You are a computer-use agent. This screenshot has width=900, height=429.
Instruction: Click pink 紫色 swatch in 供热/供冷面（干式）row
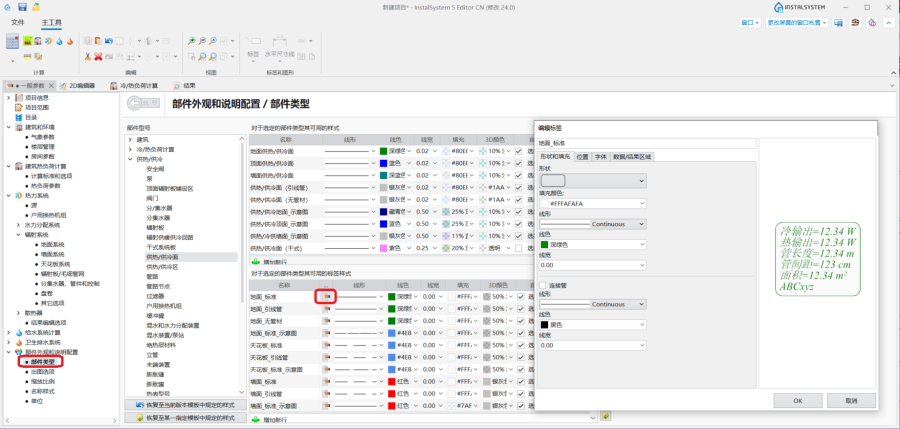click(x=384, y=248)
